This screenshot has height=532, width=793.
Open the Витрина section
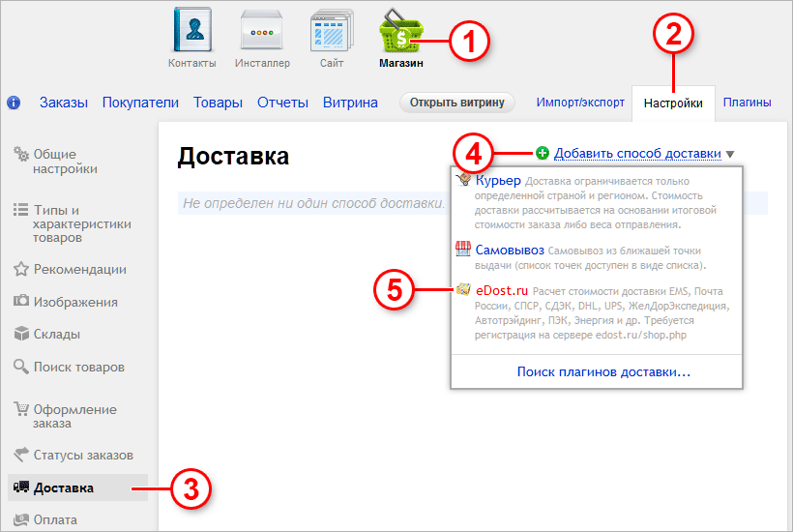350,103
